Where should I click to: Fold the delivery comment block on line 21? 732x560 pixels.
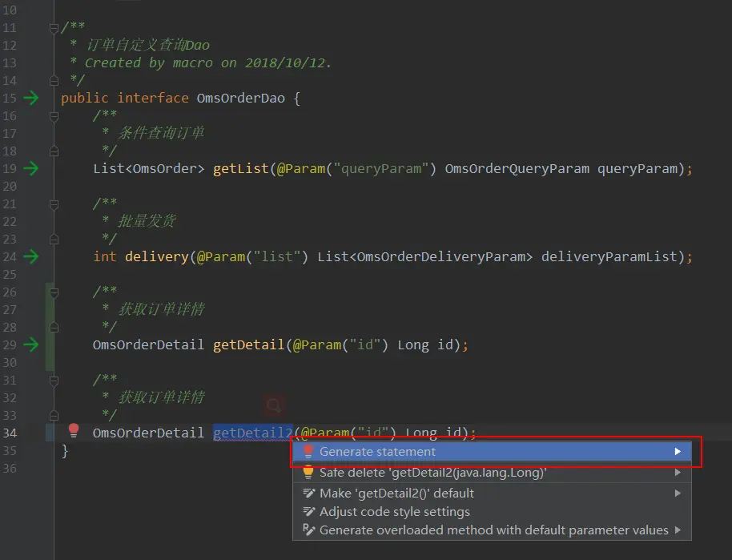click(54, 204)
